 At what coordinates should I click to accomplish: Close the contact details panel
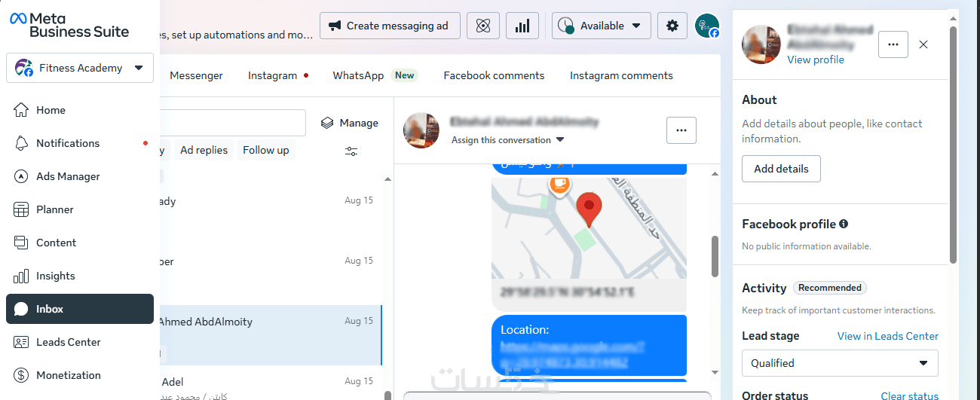point(923,44)
